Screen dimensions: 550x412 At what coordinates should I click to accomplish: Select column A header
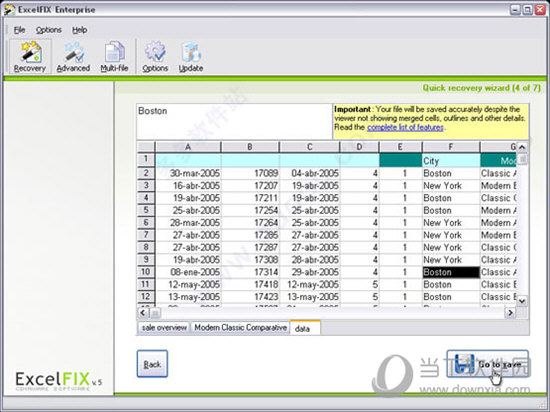pos(188,147)
